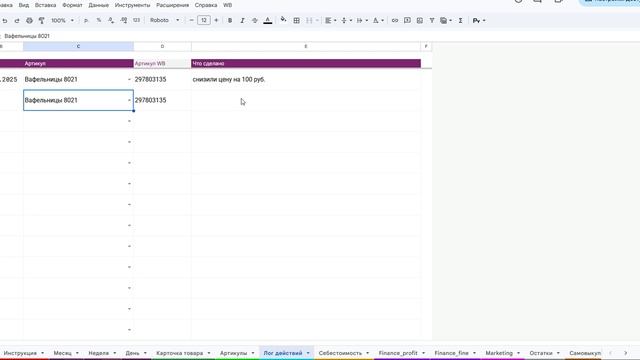Select column D header
This screenshot has width=640, height=360.
click(162, 47)
